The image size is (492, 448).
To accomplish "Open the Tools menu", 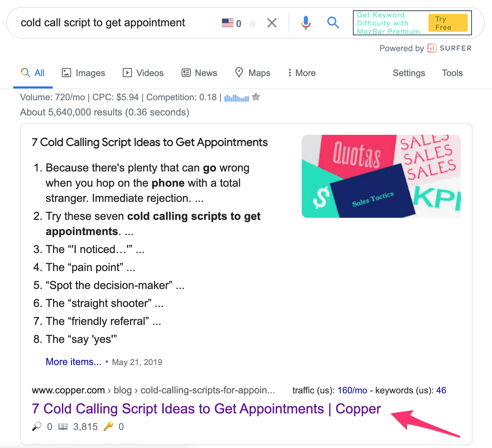I will click(x=452, y=73).
